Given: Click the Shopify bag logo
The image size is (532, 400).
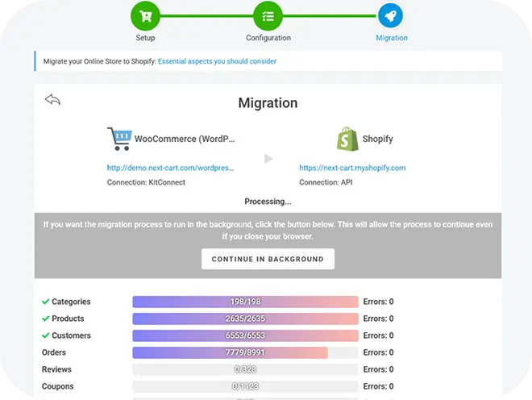Looking at the screenshot, I should [347, 139].
